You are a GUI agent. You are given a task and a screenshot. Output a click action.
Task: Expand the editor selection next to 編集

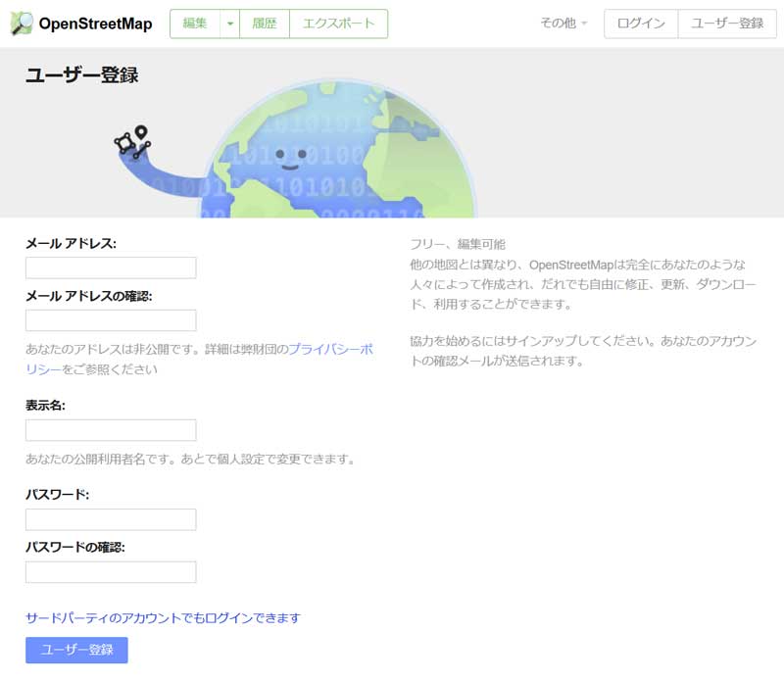[228, 23]
